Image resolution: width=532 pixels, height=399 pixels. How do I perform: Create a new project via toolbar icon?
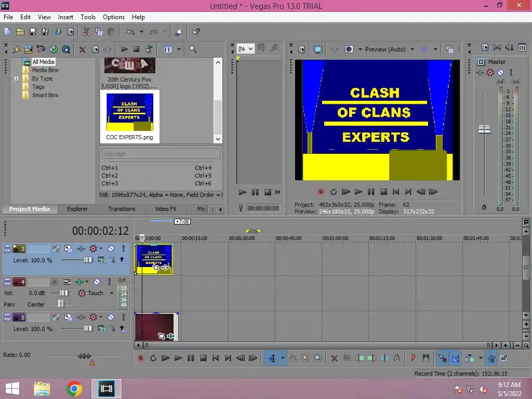[7, 32]
